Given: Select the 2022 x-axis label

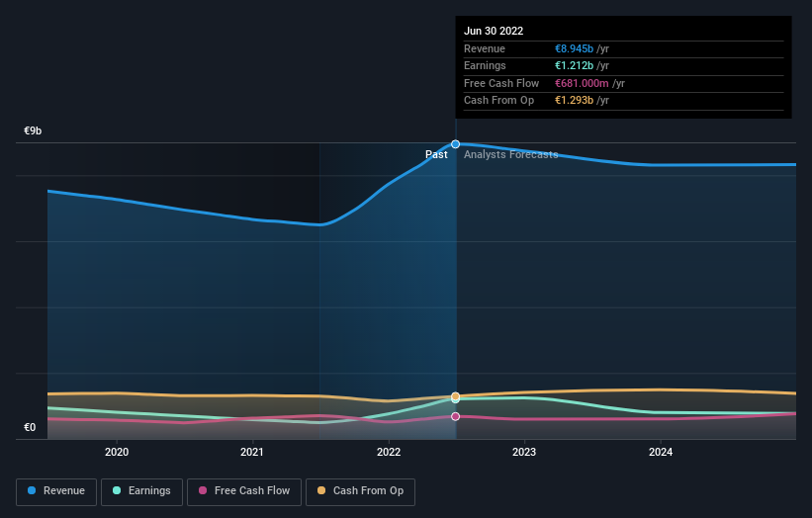Looking at the screenshot, I should point(389,452).
